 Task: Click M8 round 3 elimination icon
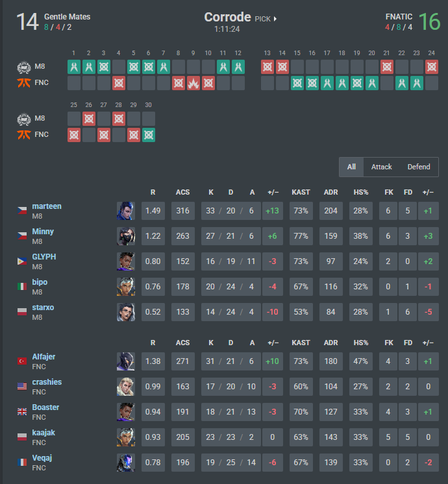(104, 67)
